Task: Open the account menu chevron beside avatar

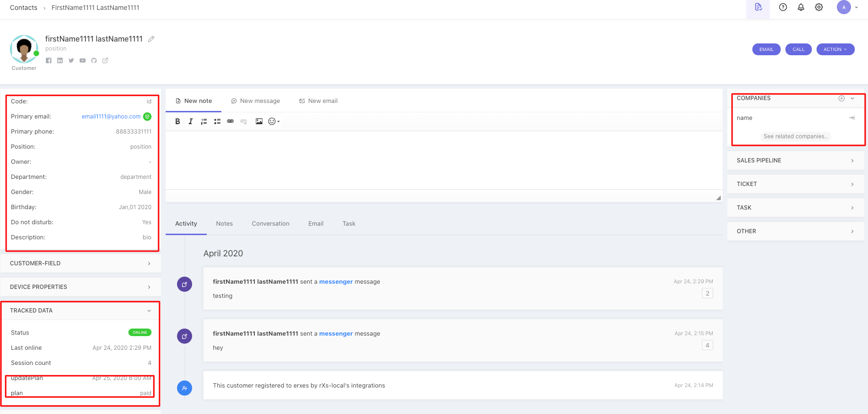Action: click(857, 8)
